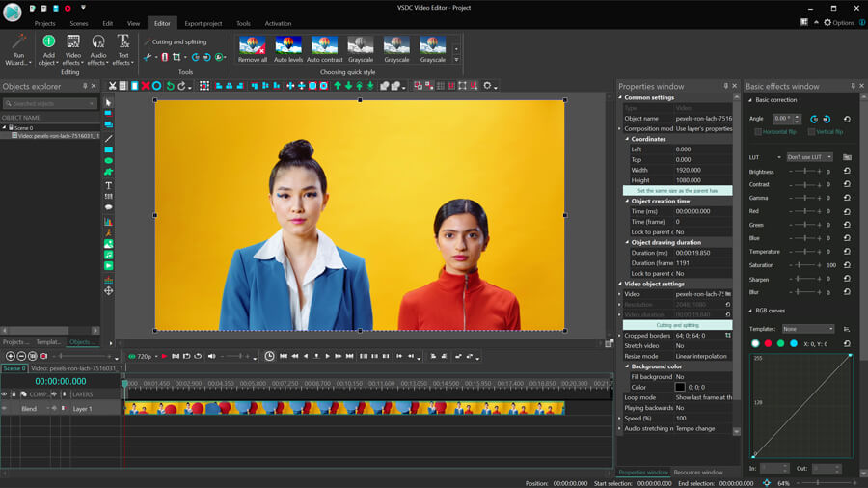868x488 pixels.
Task: Click the red preview play button
Action: (x=164, y=356)
